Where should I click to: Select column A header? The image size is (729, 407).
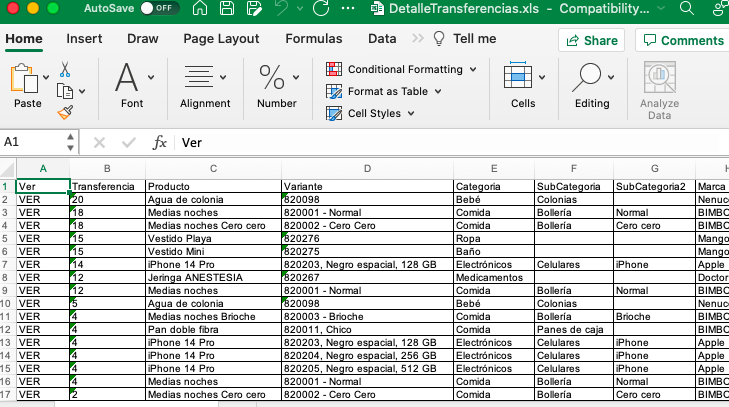[43, 168]
